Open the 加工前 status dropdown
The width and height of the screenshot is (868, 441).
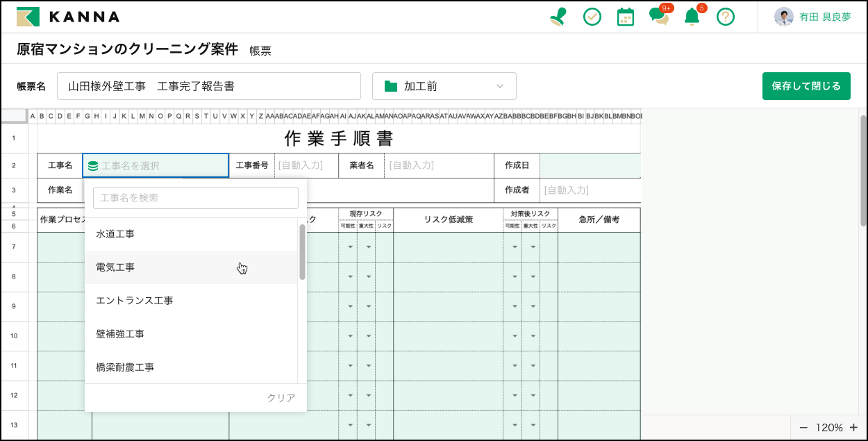444,85
